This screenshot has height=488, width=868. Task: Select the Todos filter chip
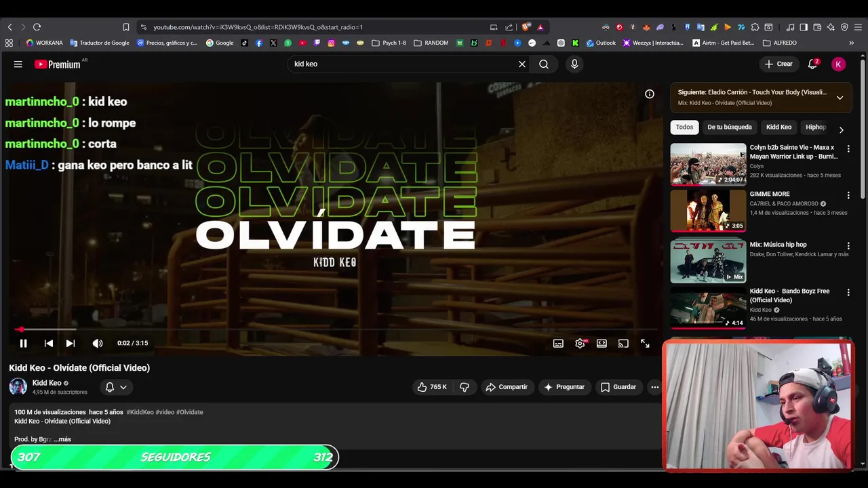(684, 127)
